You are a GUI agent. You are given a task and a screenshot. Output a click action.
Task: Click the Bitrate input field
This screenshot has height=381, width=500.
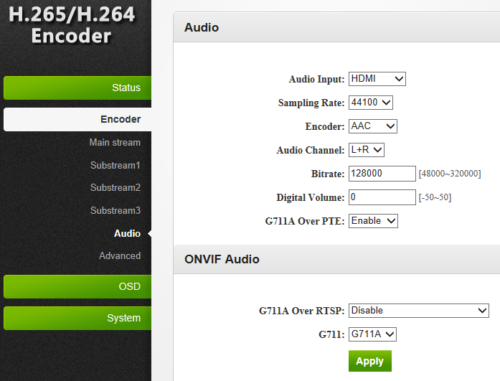[x=382, y=174]
